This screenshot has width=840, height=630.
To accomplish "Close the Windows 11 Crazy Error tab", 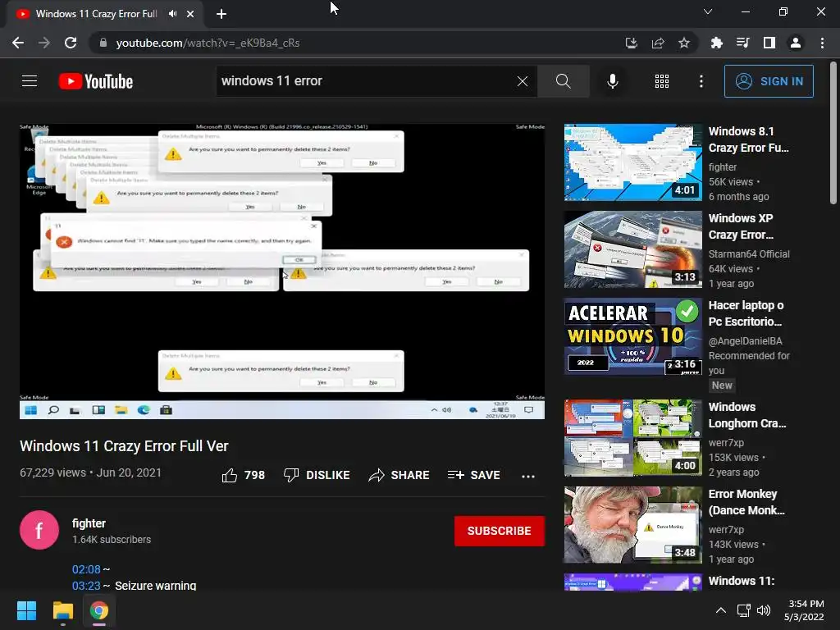I will [x=190, y=14].
